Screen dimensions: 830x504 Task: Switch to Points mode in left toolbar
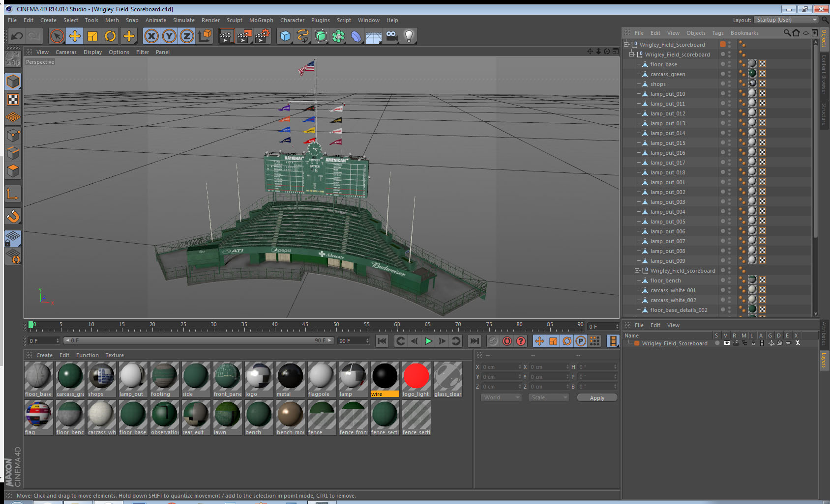[13, 135]
